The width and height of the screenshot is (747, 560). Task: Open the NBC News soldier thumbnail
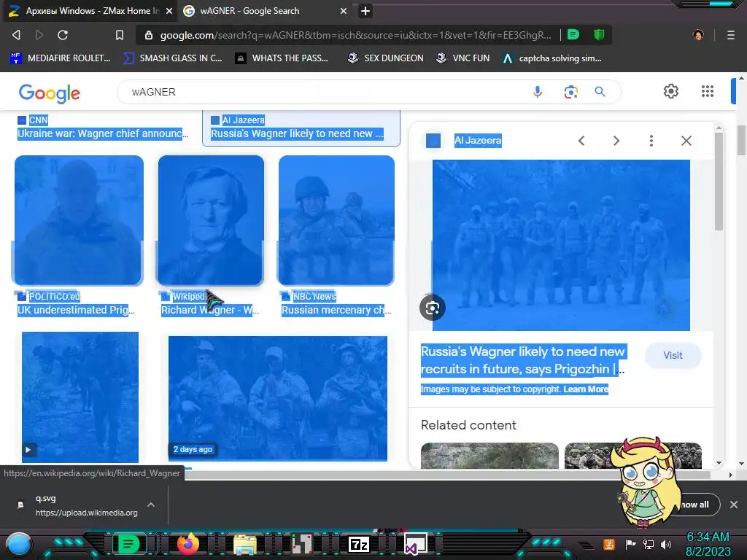tap(336, 220)
